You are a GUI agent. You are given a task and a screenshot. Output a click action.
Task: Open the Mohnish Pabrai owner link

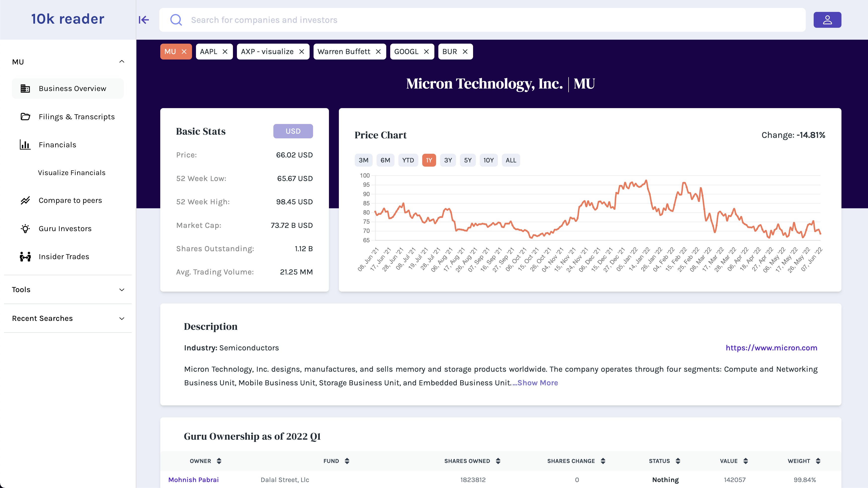pos(193,480)
